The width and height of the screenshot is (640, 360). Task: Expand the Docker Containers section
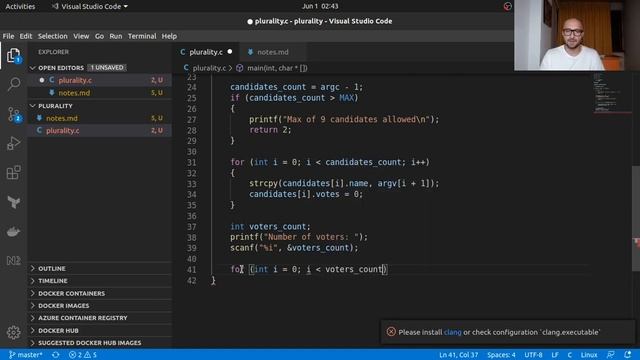[x=71, y=293]
